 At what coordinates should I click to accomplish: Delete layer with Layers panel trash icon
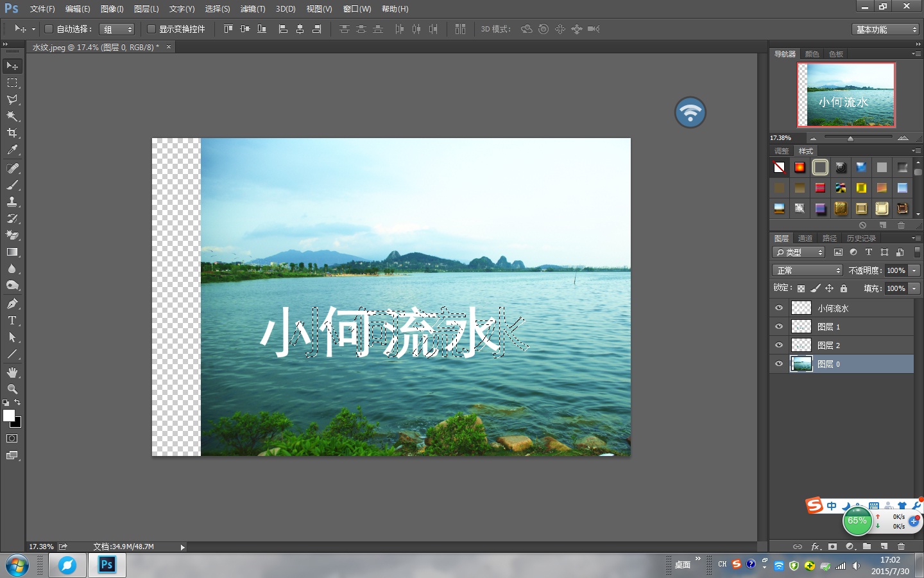pos(901,547)
